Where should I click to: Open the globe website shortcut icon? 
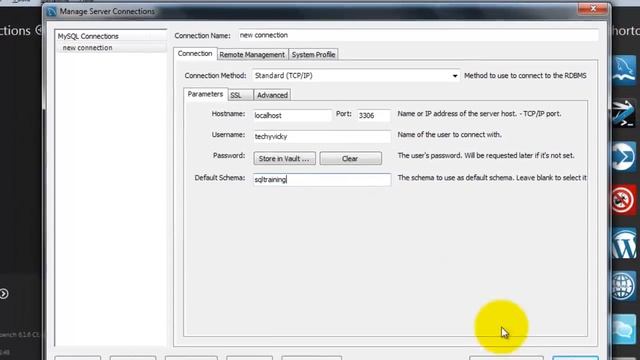tap(624, 286)
